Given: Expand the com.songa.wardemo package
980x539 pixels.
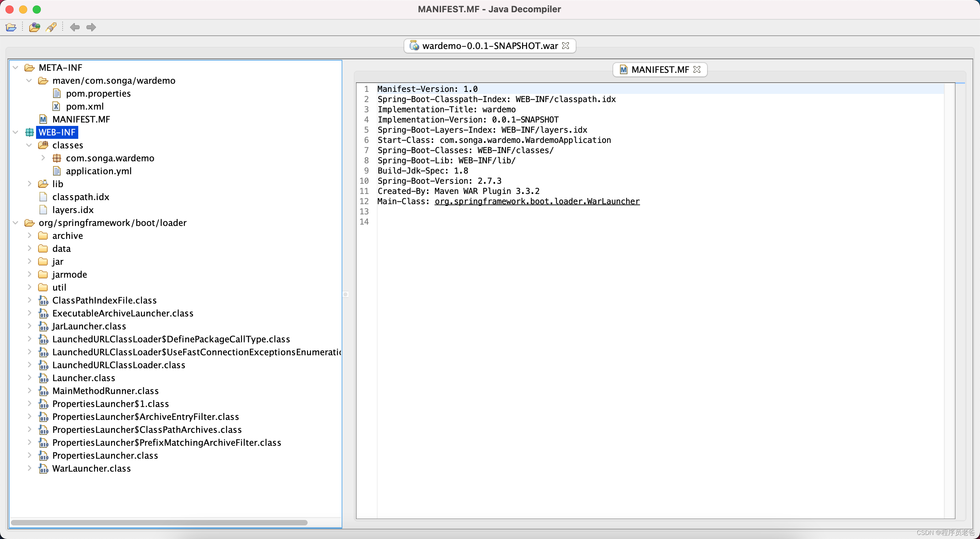Looking at the screenshot, I should pos(43,158).
